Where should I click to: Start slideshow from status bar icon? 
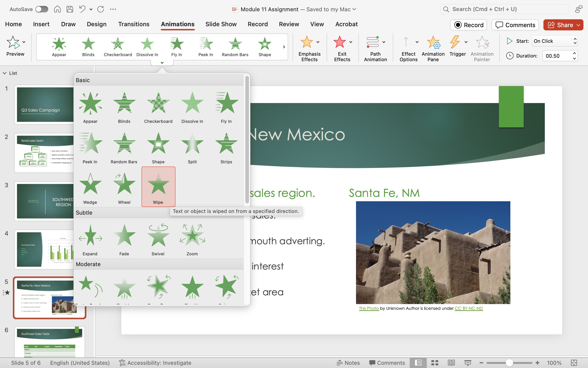pyautogui.click(x=468, y=363)
